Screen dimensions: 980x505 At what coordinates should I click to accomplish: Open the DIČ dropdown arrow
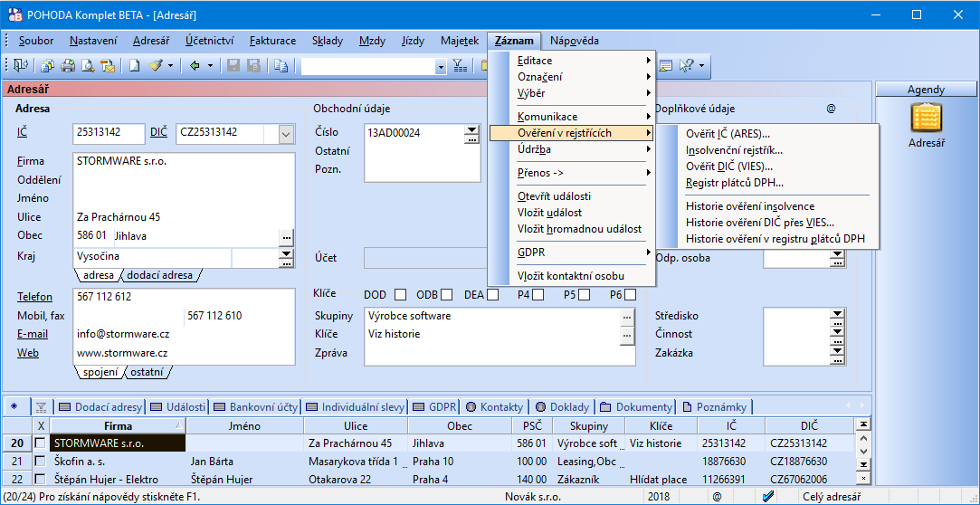coord(286,133)
